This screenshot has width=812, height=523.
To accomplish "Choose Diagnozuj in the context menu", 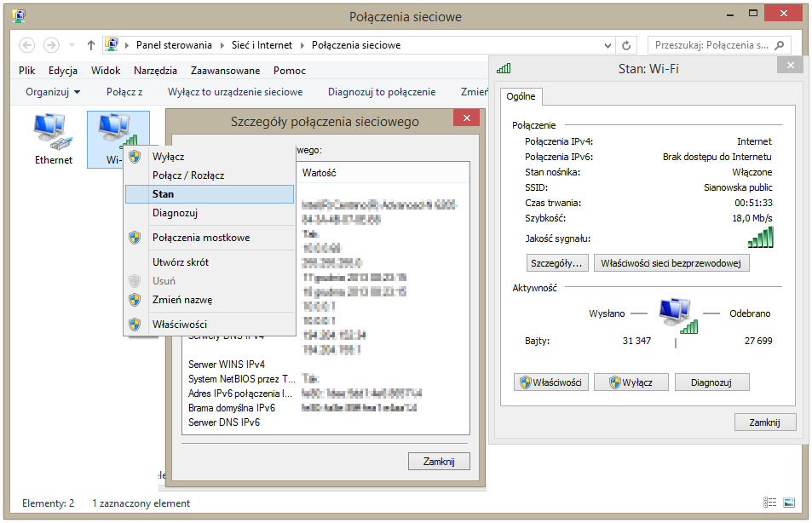I will pyautogui.click(x=210, y=213).
